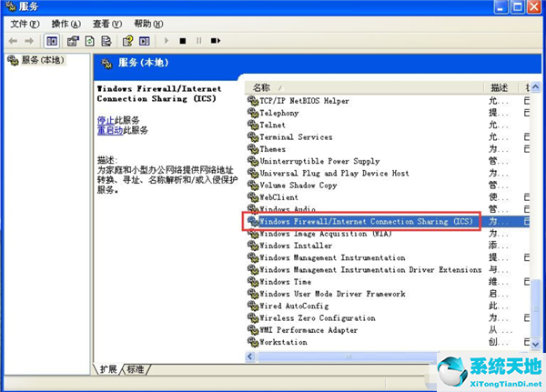Open the 帮助(H) menu
Viewport: 546px width, 392px height.
pos(148,24)
